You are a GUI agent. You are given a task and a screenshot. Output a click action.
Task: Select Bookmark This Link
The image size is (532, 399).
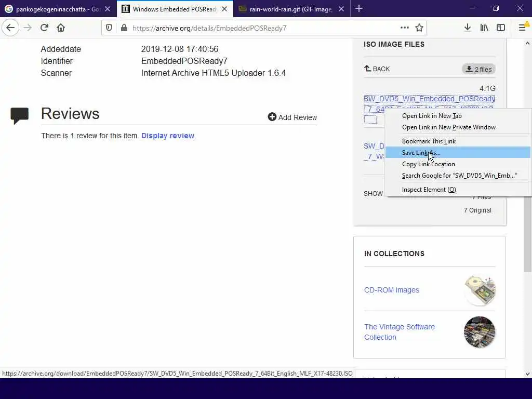pyautogui.click(x=458, y=141)
